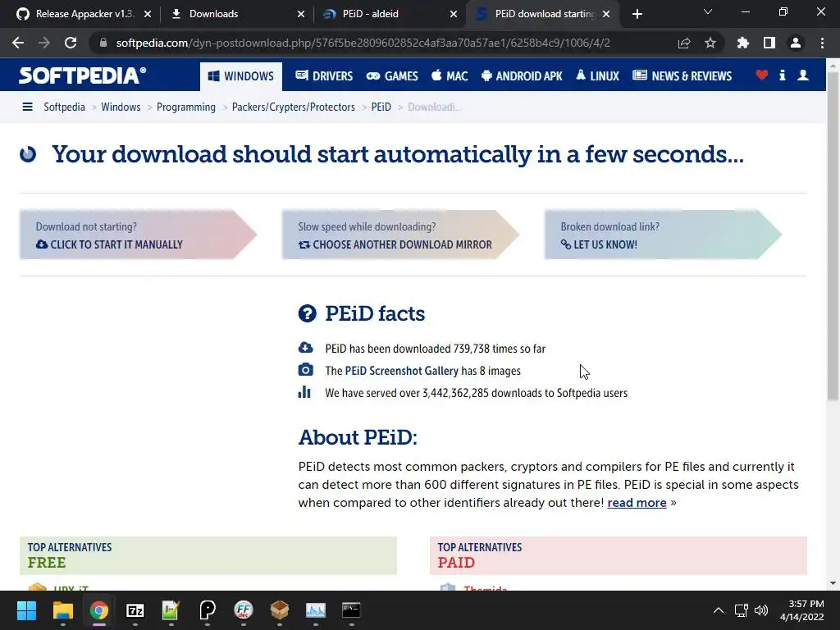Open a new browser tab
Image resolution: width=840 pixels, height=630 pixels.
tap(637, 14)
